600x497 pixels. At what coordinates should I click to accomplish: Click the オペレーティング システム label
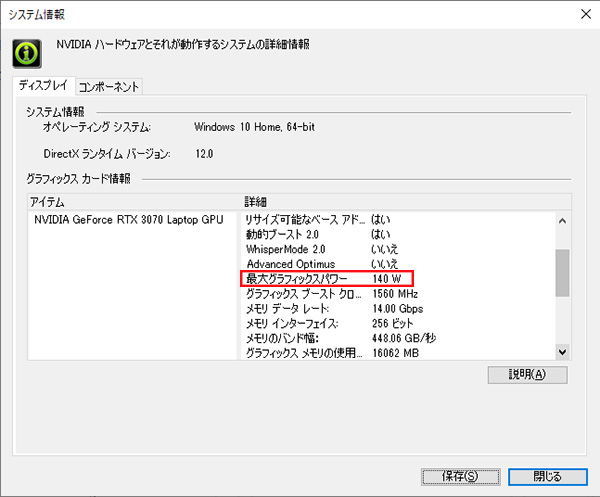97,127
